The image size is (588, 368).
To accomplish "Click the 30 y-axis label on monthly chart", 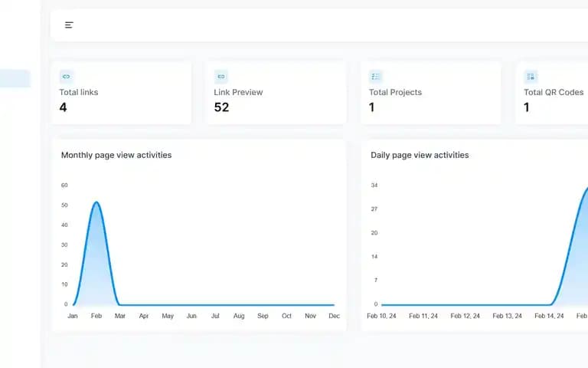I will point(64,245).
